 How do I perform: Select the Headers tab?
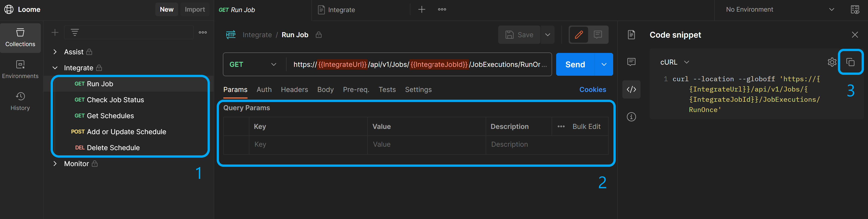click(x=294, y=90)
